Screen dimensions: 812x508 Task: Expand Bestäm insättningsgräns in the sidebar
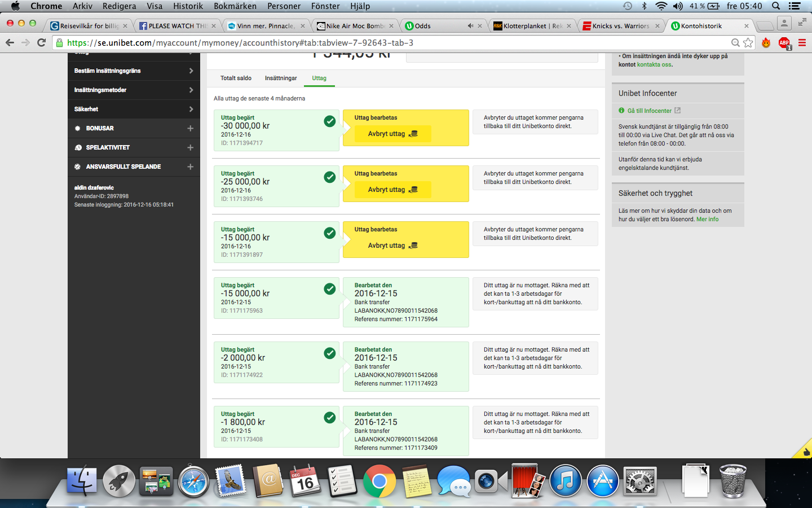tap(134, 71)
